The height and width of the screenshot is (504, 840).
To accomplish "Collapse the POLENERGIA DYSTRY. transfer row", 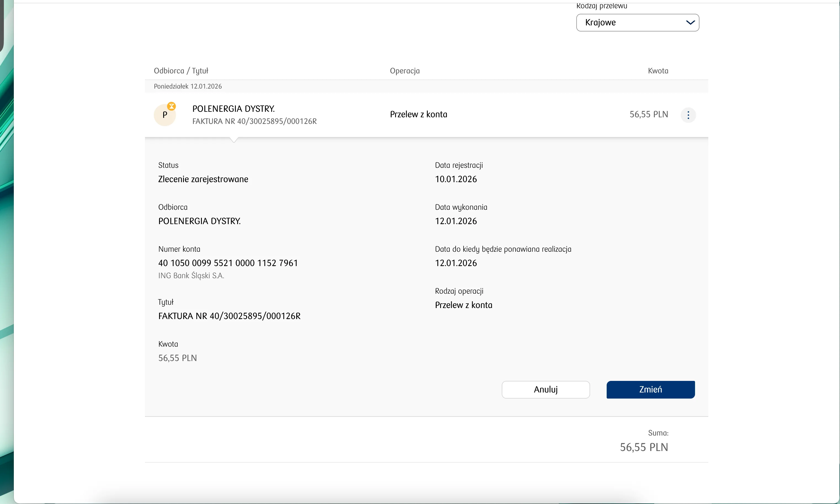I will tap(233, 109).
